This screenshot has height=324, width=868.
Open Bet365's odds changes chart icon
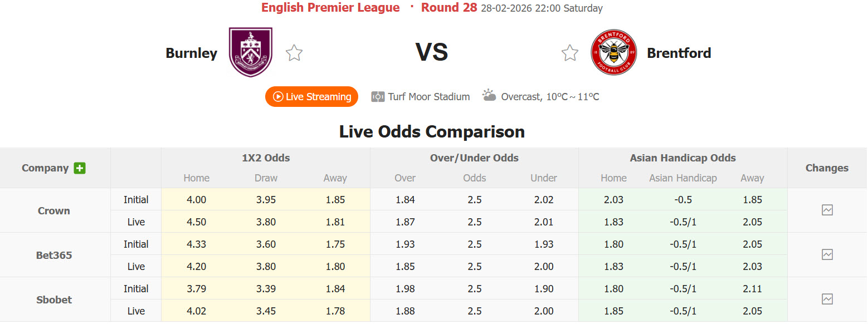click(x=827, y=254)
